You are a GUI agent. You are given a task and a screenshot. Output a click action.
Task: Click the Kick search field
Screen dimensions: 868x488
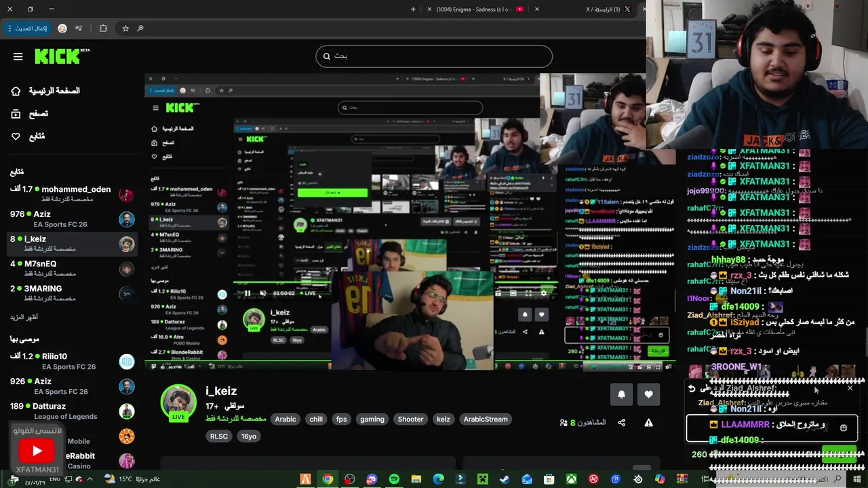coord(434,56)
